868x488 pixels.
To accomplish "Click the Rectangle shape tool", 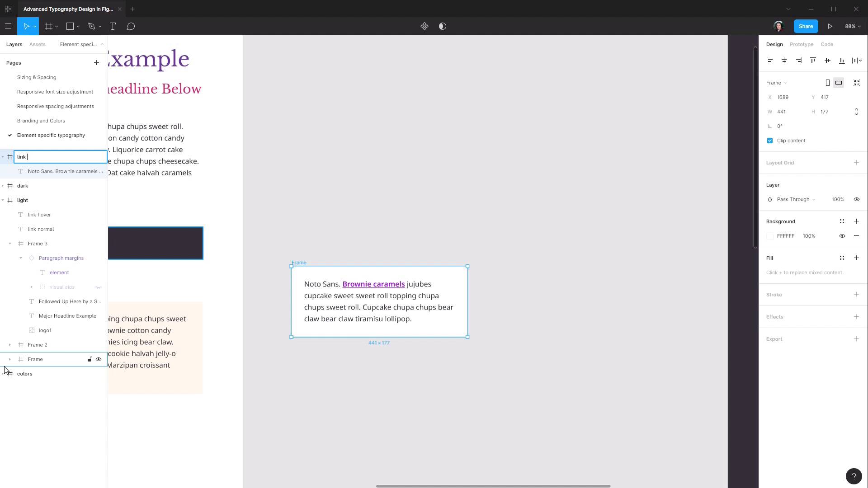I will pyautogui.click(x=70, y=26).
